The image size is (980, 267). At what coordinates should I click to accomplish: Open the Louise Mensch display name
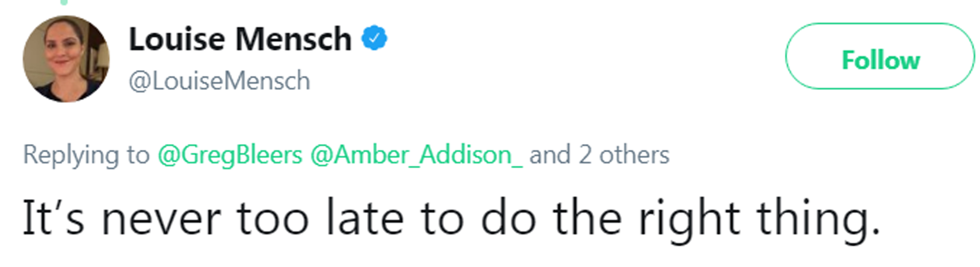tap(240, 39)
